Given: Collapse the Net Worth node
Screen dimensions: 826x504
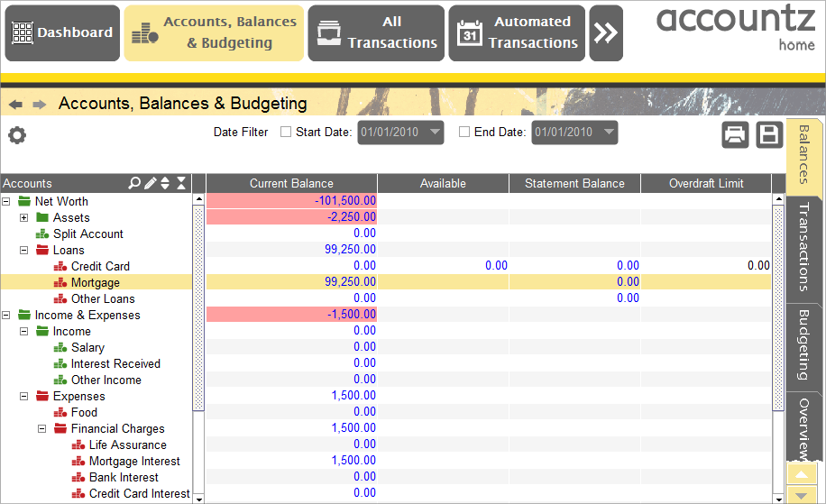Looking at the screenshot, I should click(6, 201).
